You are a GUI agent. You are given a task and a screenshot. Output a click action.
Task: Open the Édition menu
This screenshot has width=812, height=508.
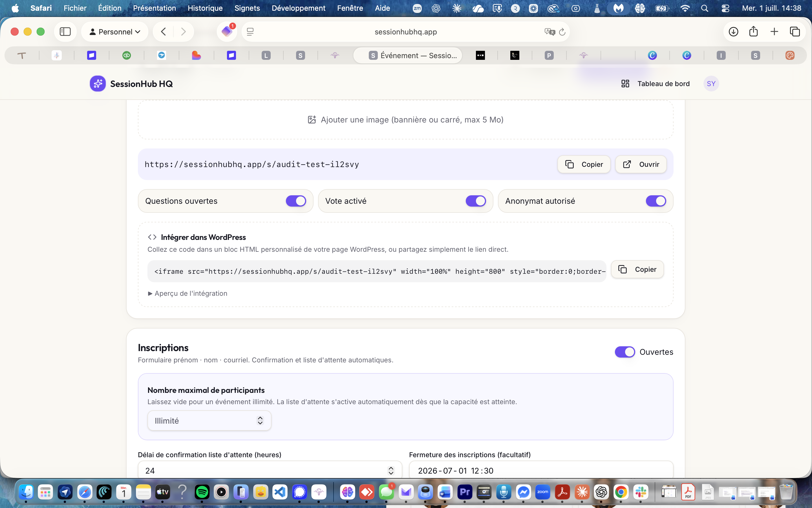click(110, 8)
